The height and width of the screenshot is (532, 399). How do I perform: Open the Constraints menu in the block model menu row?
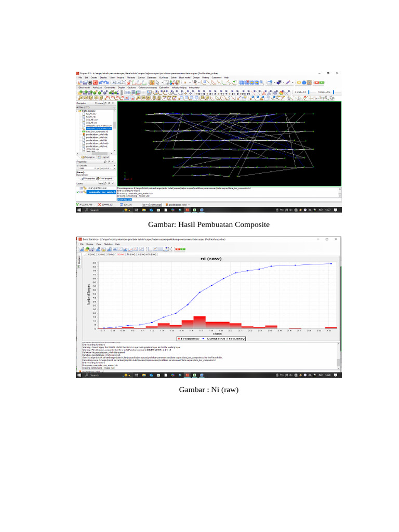pos(110,87)
